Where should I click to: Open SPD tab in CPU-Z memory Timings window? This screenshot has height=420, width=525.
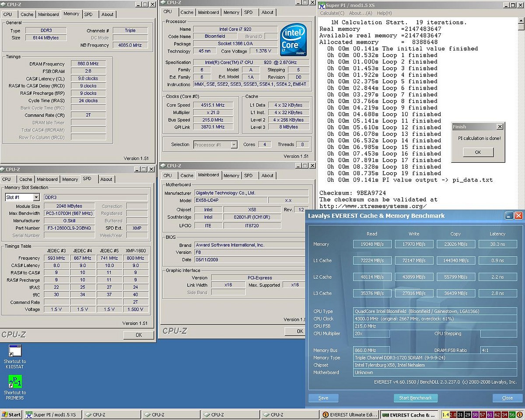pyautogui.click(x=88, y=14)
